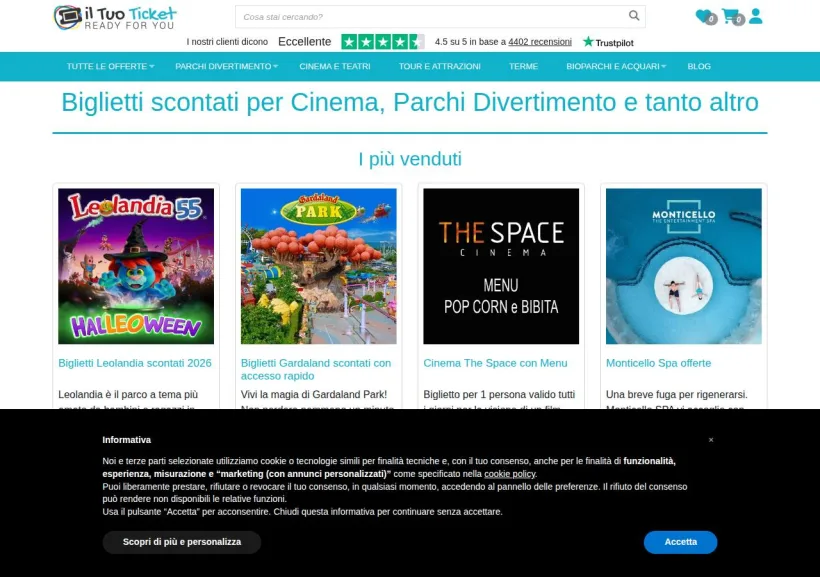
Task: Click the Trustpilot logo
Action: coord(608,42)
